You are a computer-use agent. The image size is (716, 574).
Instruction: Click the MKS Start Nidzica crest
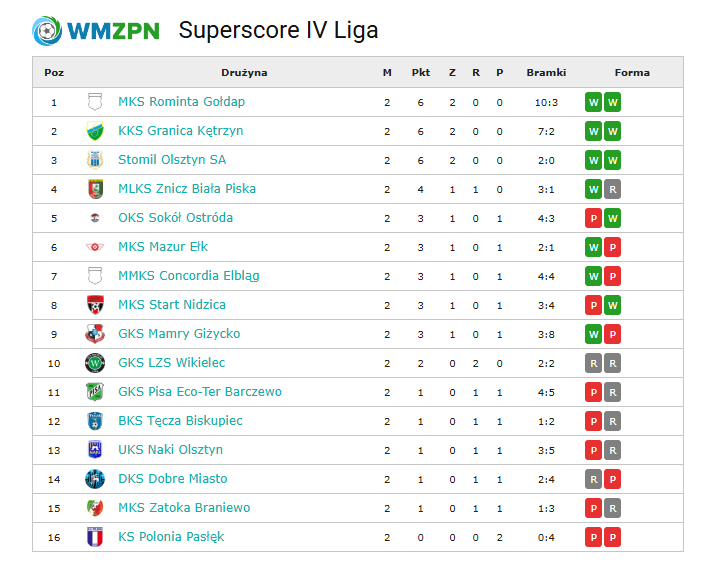click(x=95, y=305)
